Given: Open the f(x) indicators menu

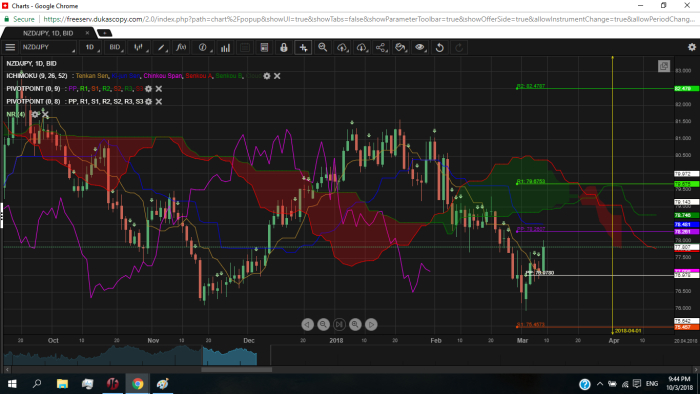Looking at the screenshot, I should (181, 47).
